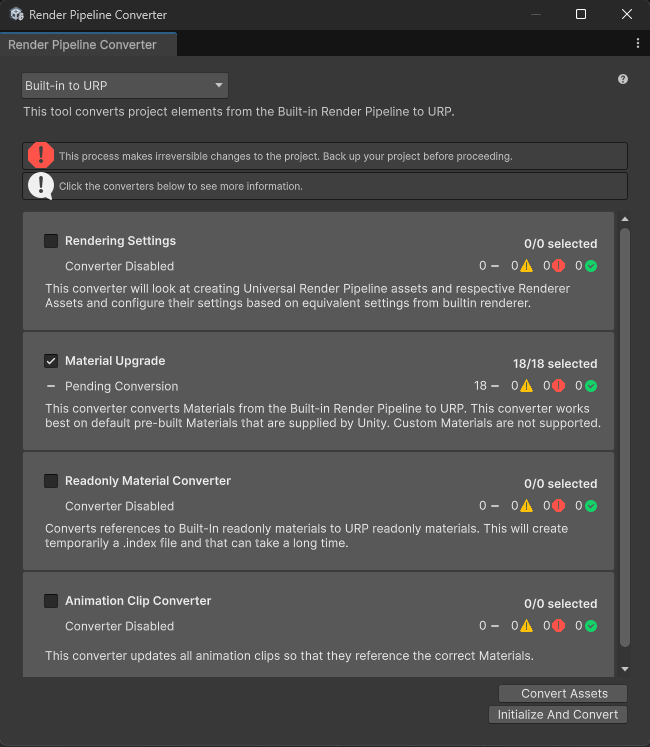Click the Convert Assets button

[x=563, y=694]
